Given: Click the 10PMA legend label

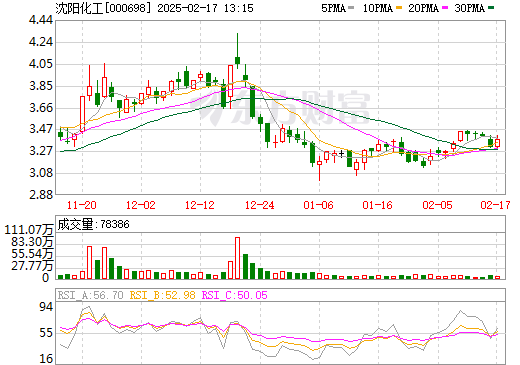Looking at the screenshot, I should coord(378,8).
